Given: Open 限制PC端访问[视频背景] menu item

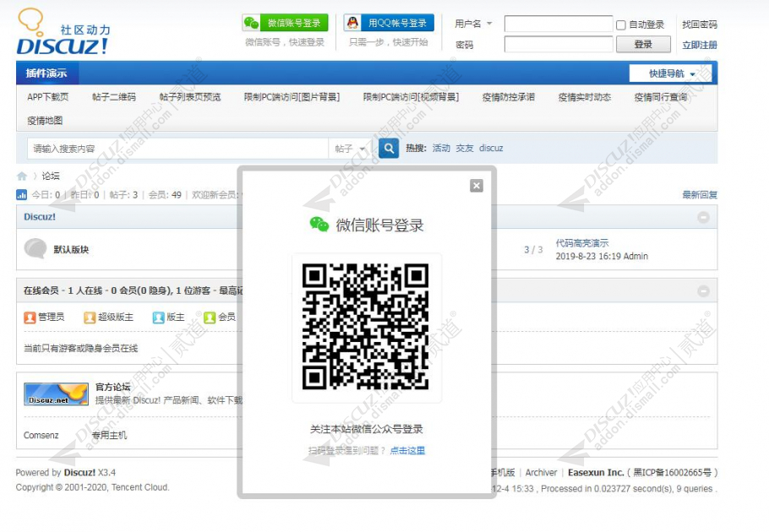Looking at the screenshot, I should [x=411, y=97].
